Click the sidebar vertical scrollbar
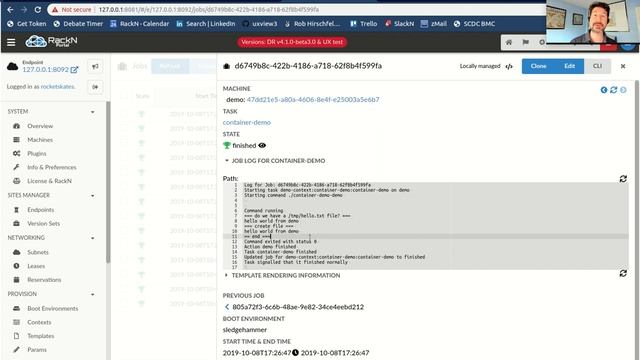640x360 pixels. (108, 182)
